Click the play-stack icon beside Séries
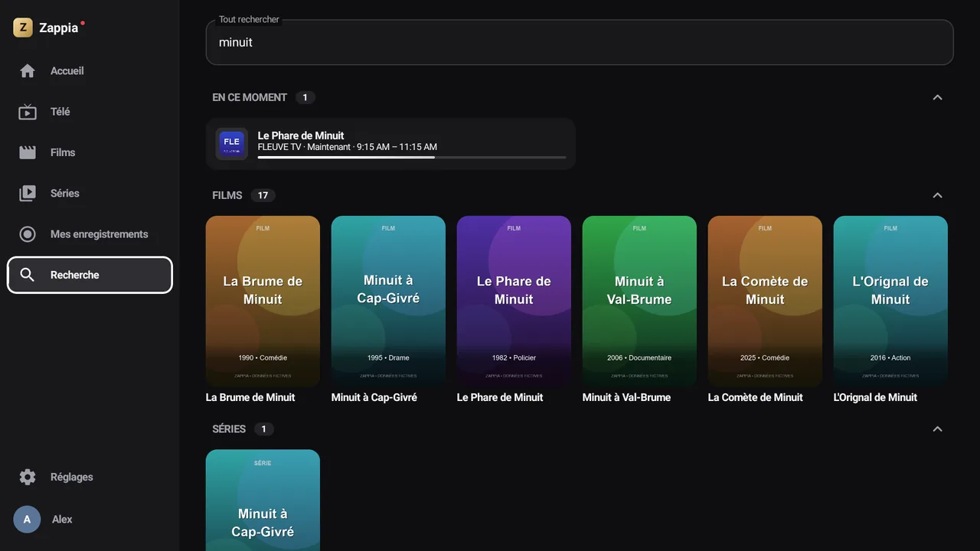980x551 pixels. pos(28,194)
